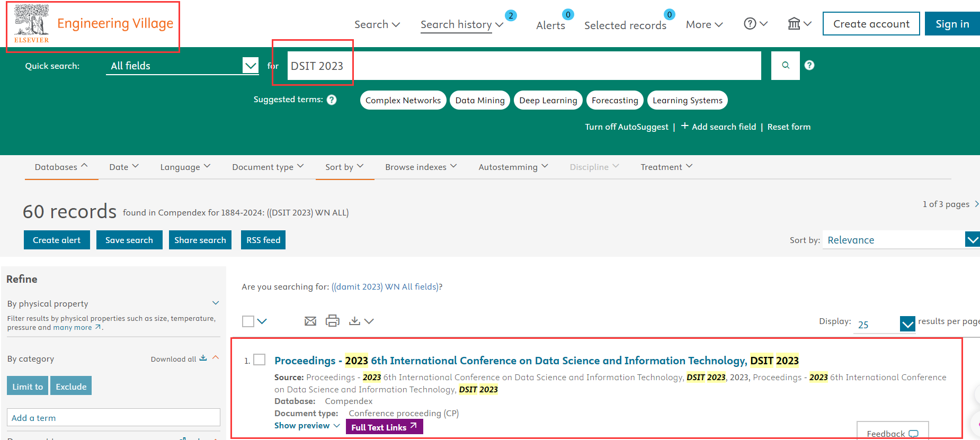
Task: Open the download results icon menu
Action: (361, 321)
